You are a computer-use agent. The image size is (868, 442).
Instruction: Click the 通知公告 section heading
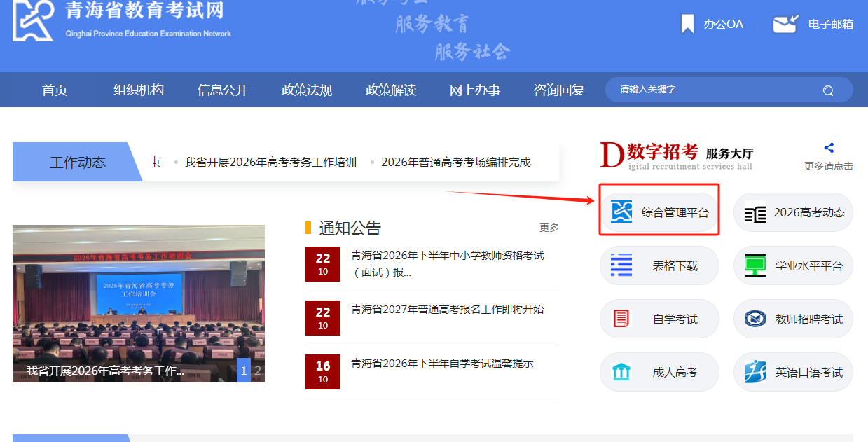point(350,228)
